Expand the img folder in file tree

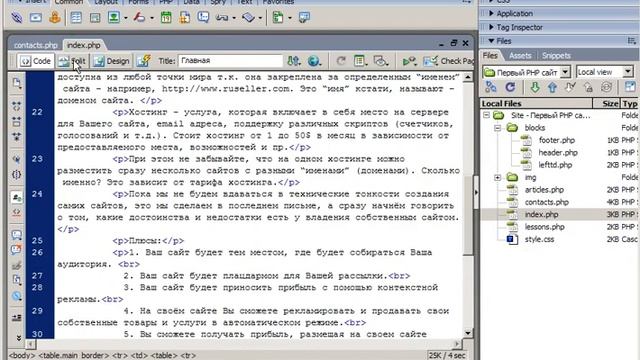point(497,178)
